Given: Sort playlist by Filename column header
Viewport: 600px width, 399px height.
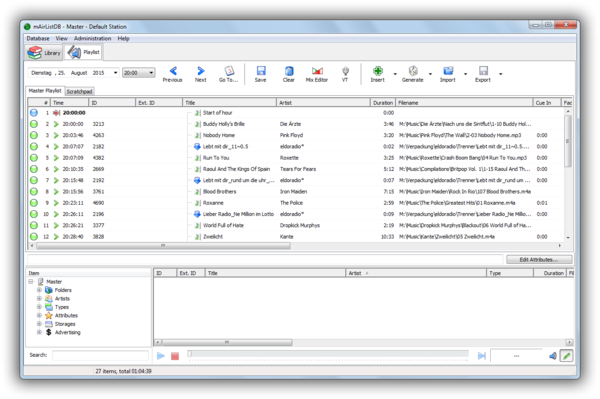Looking at the screenshot, I should 464,103.
